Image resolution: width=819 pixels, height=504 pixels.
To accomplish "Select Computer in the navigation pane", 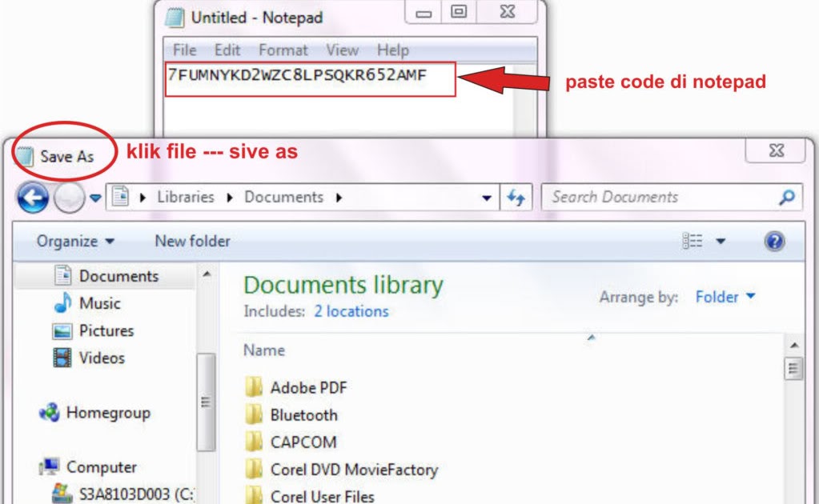I will [x=102, y=467].
